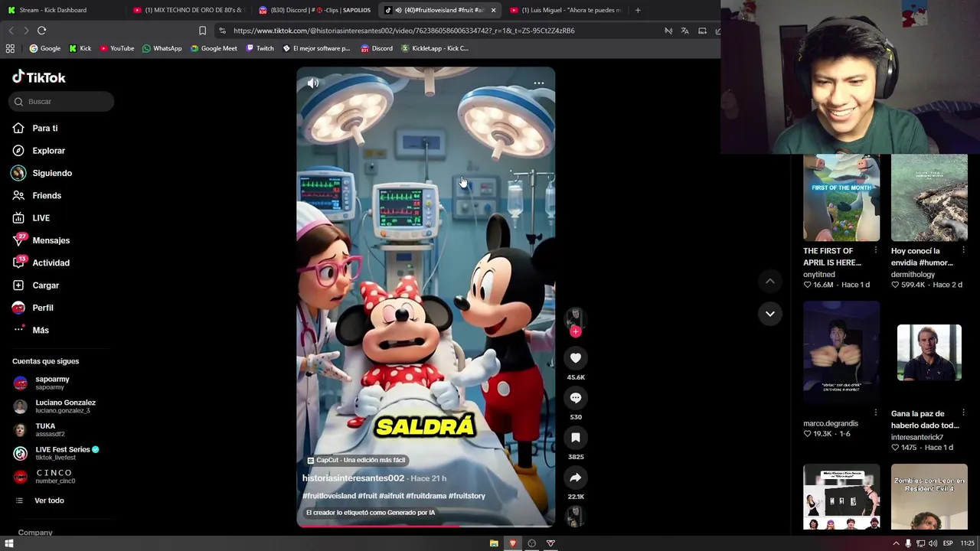
Task: Open the browser apps grid icon
Action: [10, 48]
